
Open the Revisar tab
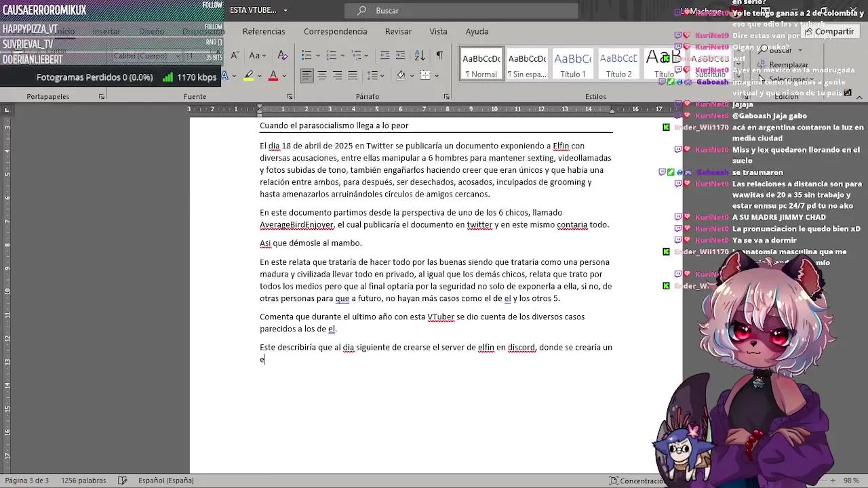pyautogui.click(x=398, y=31)
